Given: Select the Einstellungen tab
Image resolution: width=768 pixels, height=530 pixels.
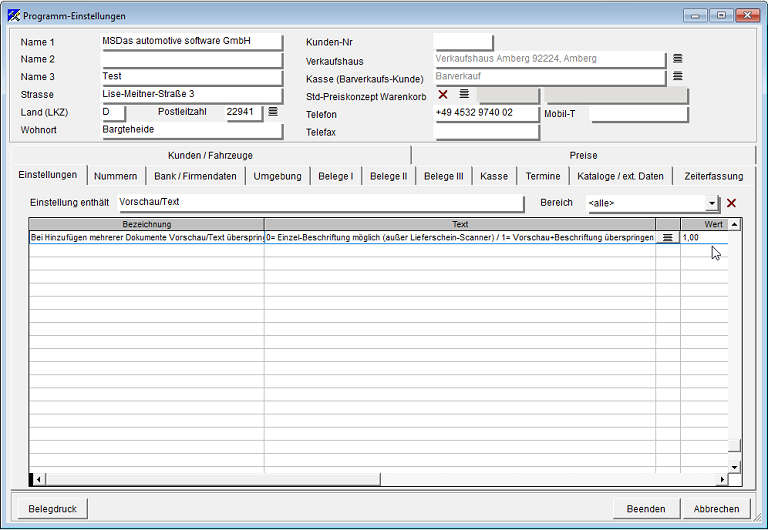Looking at the screenshot, I should [x=48, y=175].
